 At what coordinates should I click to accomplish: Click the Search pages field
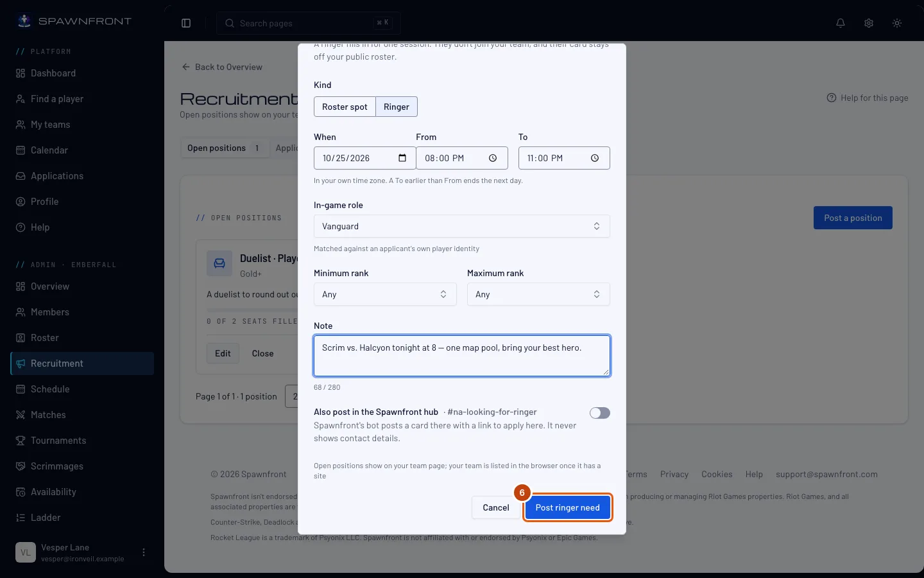point(309,23)
